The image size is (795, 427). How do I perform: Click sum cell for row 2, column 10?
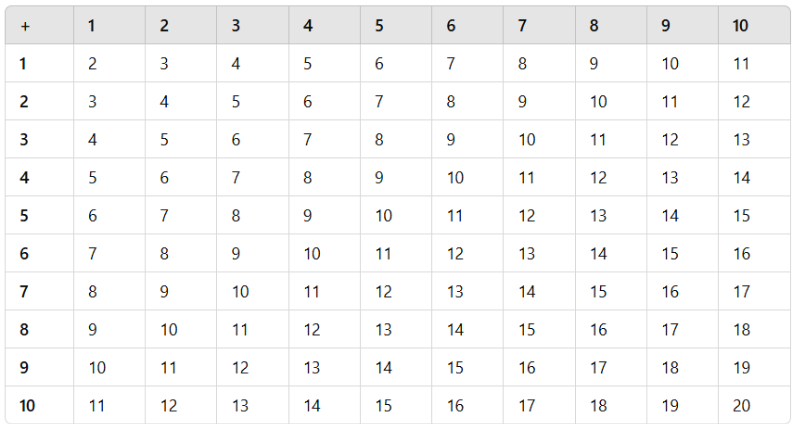coord(741,102)
